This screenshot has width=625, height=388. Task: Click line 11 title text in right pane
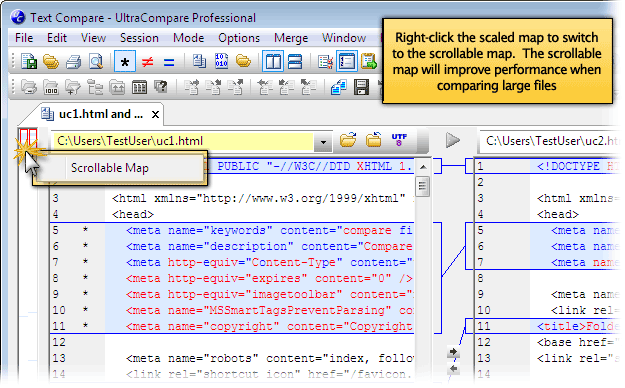[x=578, y=326]
